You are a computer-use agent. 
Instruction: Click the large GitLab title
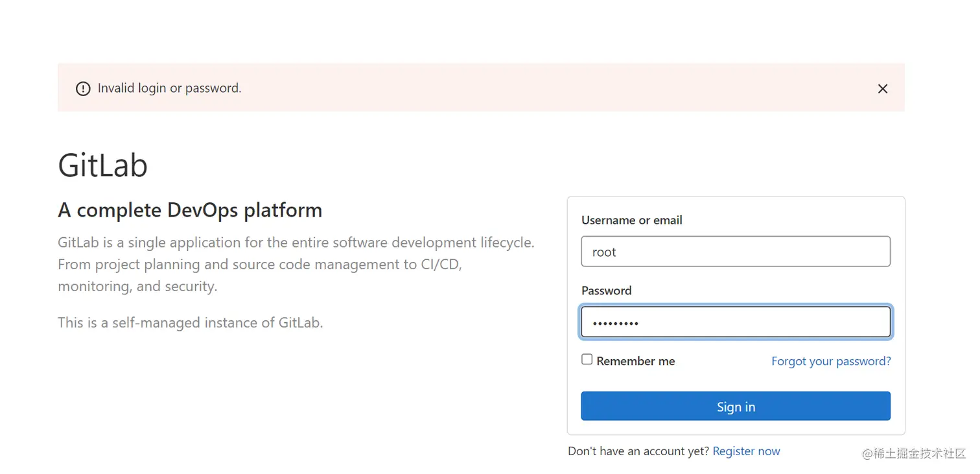(103, 165)
